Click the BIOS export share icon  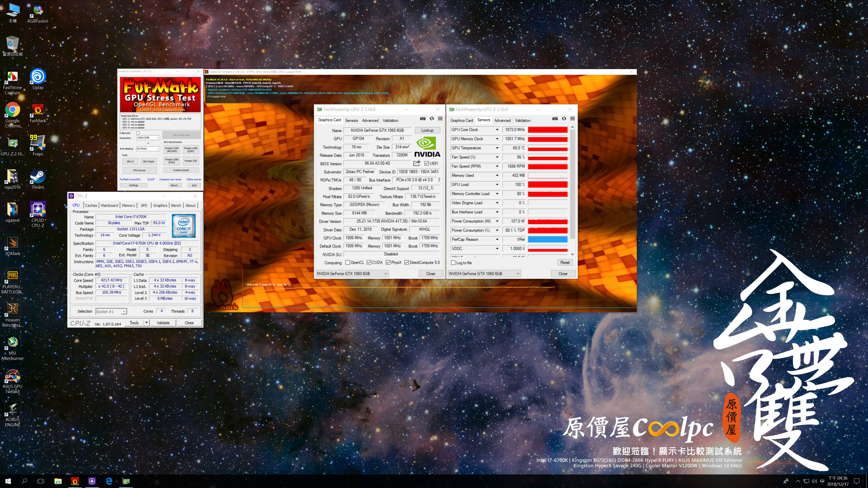(417, 163)
